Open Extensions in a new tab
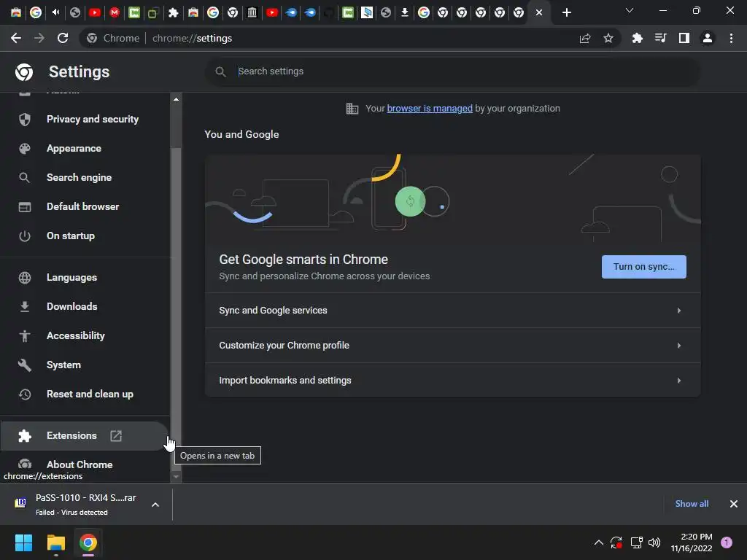747x560 pixels. [85, 436]
